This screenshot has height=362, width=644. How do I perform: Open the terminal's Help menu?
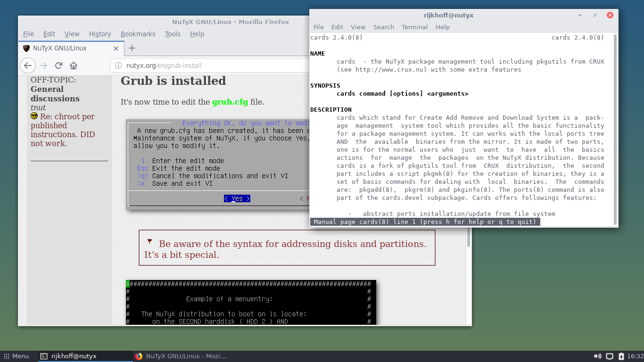click(443, 27)
